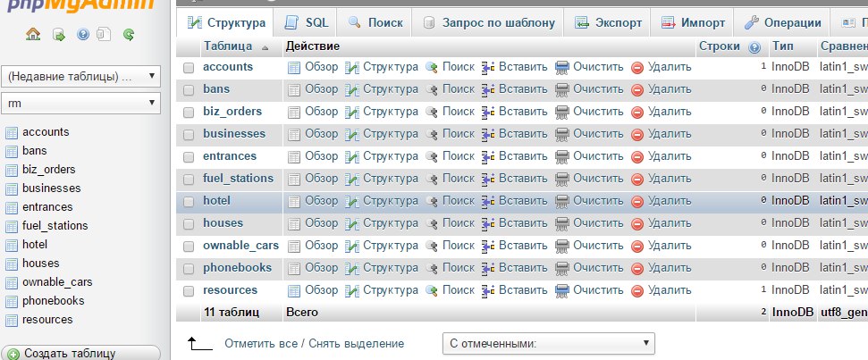
Task: Click the phpMyAdmin logo
Action: click(80, 6)
